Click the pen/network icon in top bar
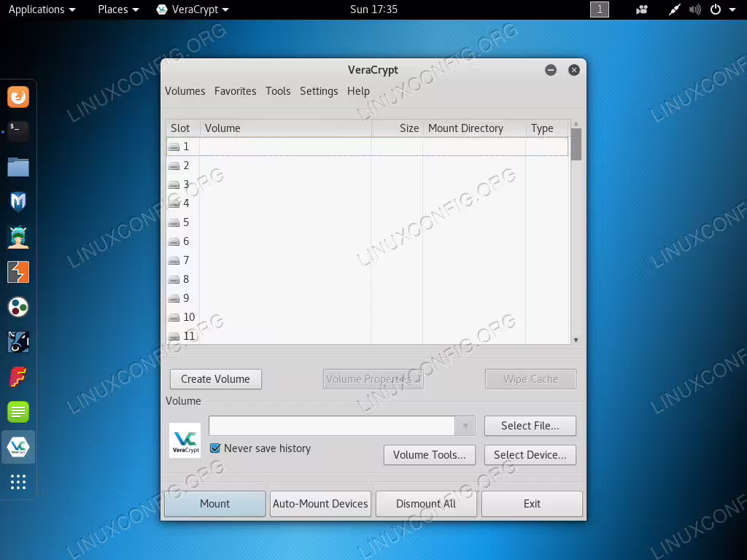The image size is (747, 560). [674, 9]
